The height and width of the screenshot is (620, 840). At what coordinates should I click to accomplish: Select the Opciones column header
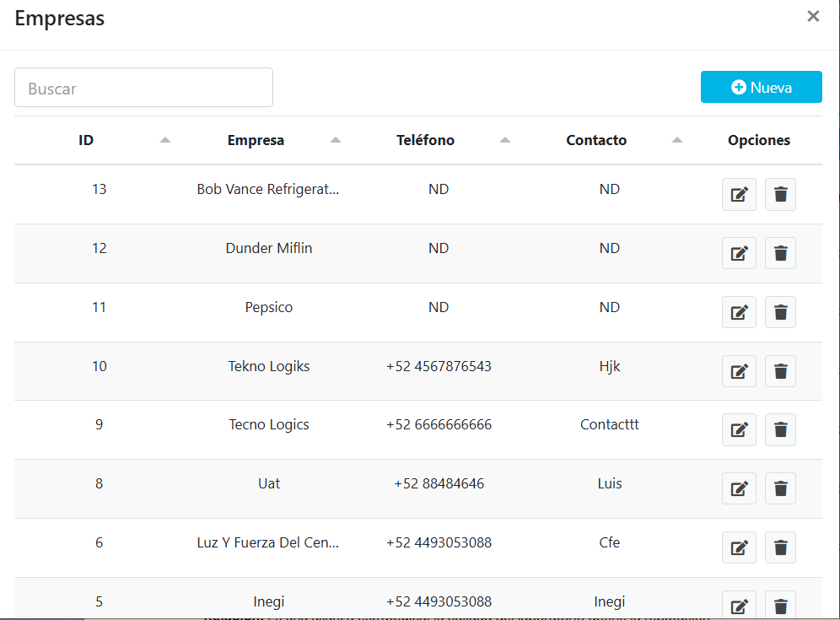758,140
